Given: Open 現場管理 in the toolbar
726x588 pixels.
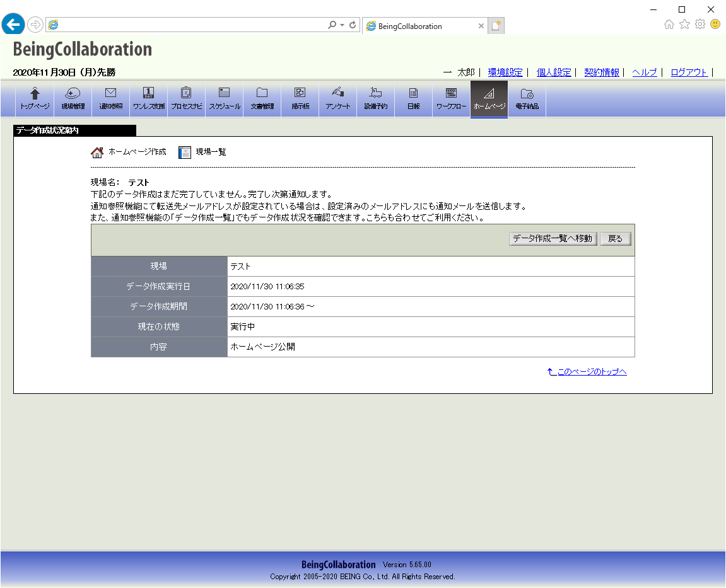Looking at the screenshot, I should pyautogui.click(x=73, y=98).
